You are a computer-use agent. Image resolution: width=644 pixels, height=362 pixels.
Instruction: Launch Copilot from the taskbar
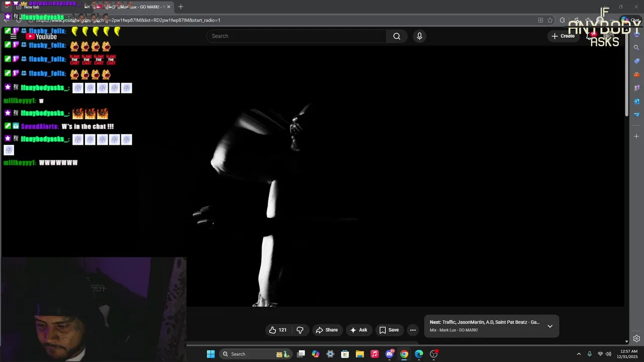click(315, 354)
